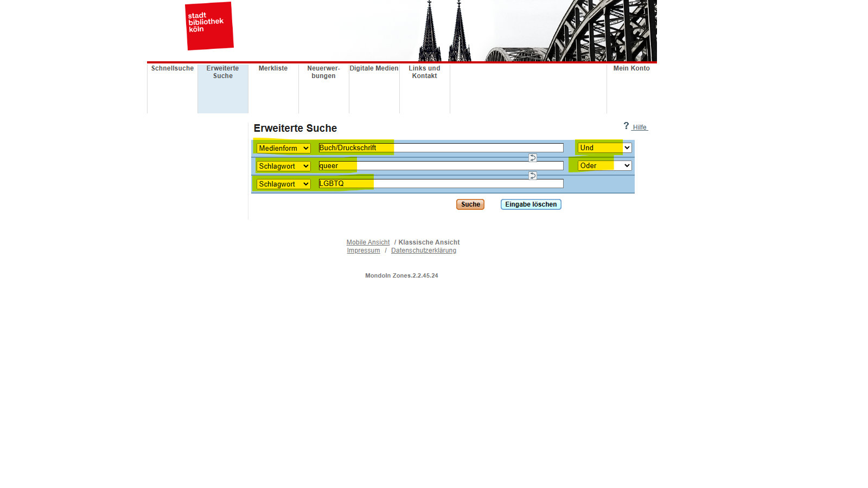868x488 pixels.
Task: Select the Digitale Medien tab
Action: pyautogui.click(x=374, y=69)
